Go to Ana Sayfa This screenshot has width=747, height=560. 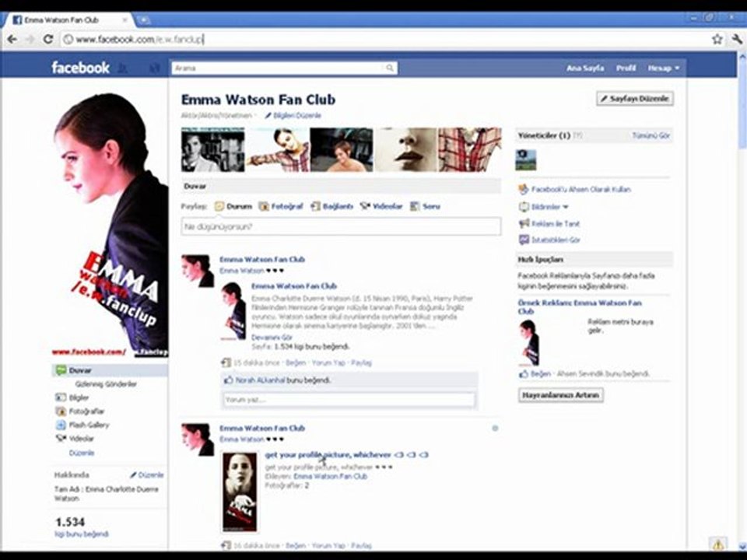point(585,68)
